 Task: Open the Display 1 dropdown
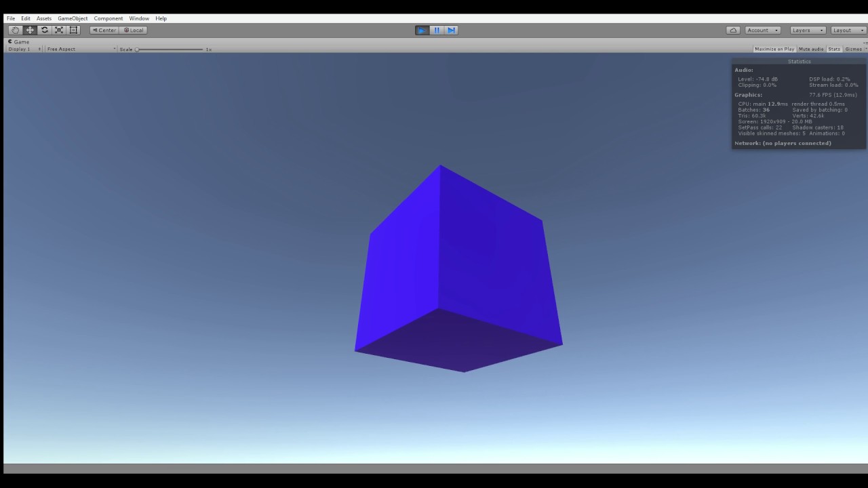click(x=24, y=49)
